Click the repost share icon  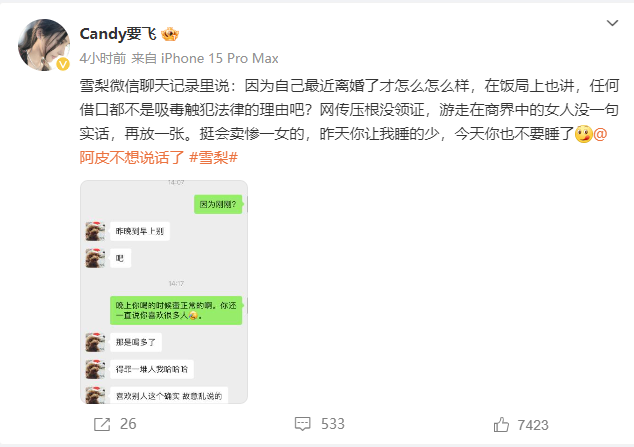coord(102,424)
